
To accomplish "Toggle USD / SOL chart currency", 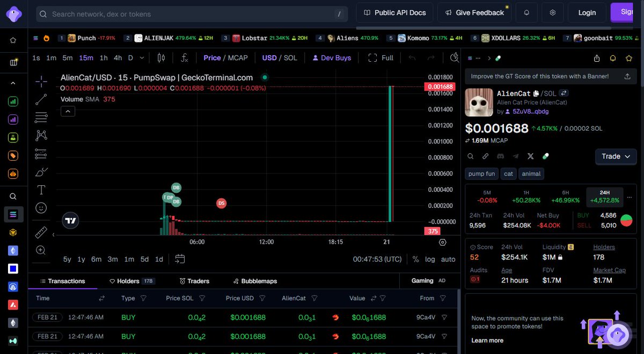I will coord(280,57).
